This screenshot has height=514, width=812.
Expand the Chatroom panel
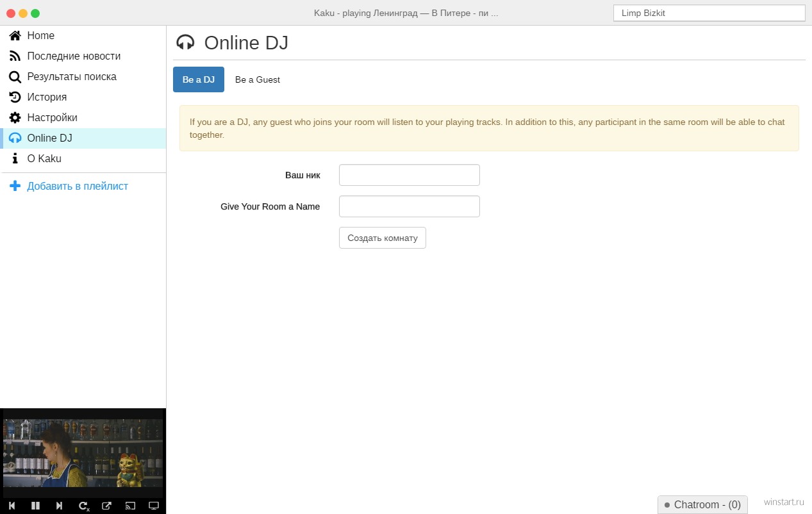tap(702, 505)
